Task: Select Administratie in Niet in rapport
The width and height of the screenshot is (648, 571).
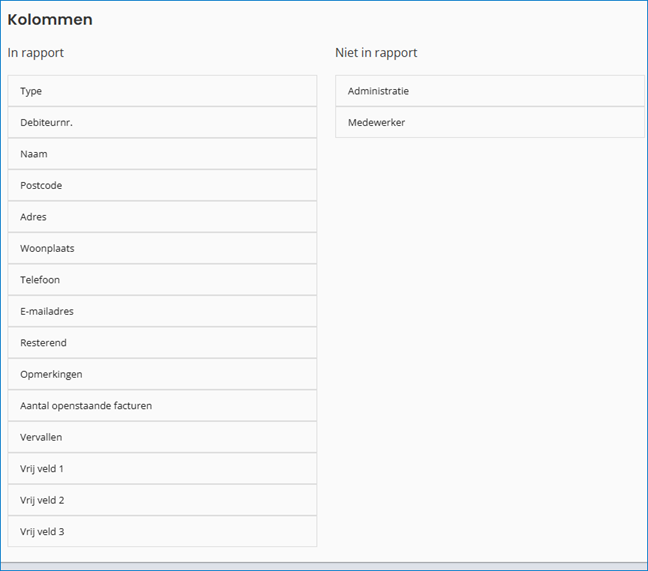Action: [x=489, y=91]
